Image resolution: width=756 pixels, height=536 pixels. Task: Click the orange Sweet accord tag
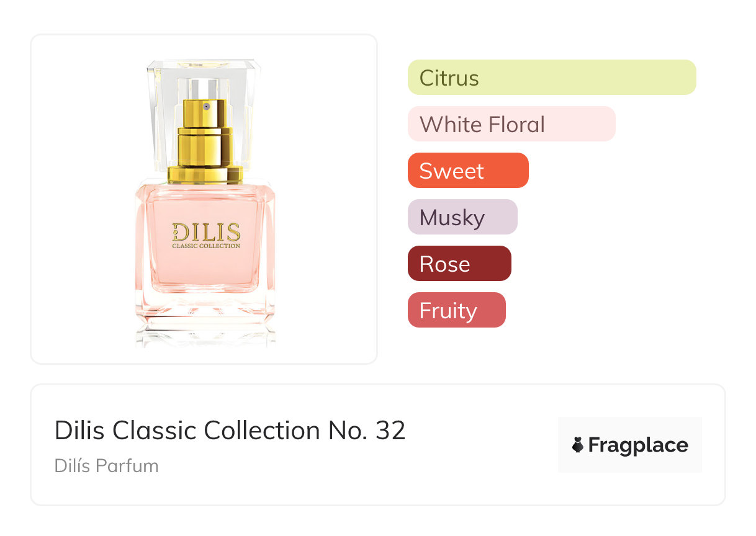coord(467,171)
